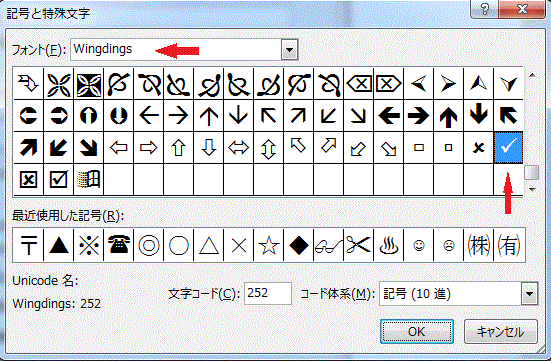Confirm with the OK button
The width and height of the screenshot is (551, 361).
(x=417, y=331)
